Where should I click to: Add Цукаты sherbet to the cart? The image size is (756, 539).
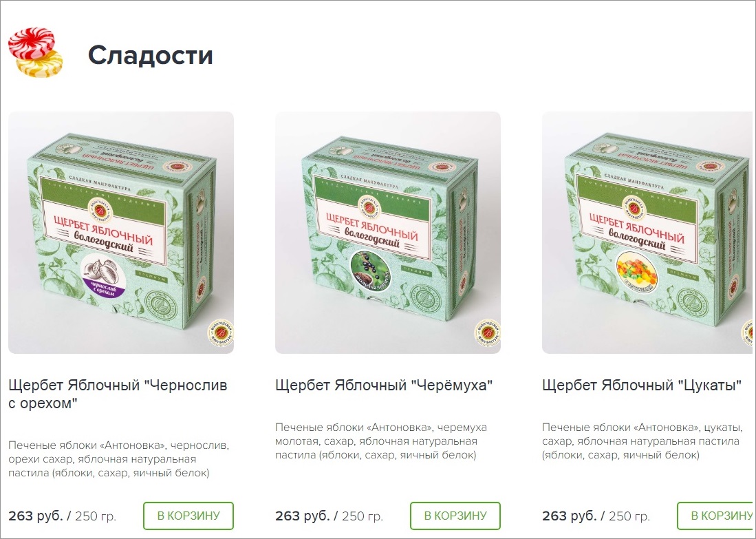pyautogui.click(x=715, y=516)
